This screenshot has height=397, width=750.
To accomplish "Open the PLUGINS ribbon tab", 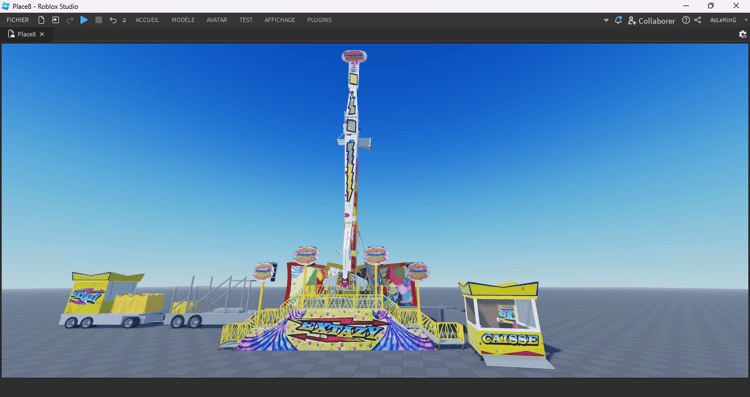I will pos(320,20).
